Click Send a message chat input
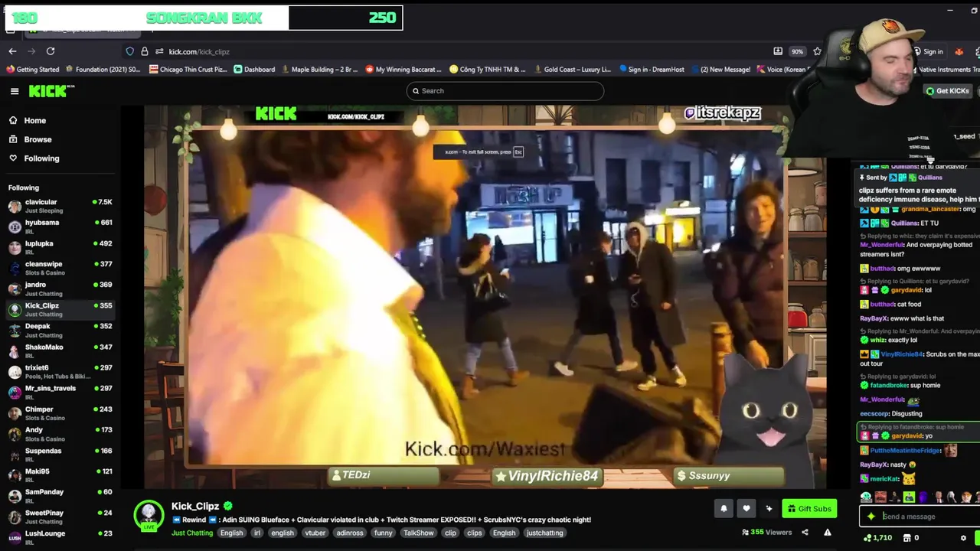The height and width of the screenshot is (551, 980). tap(926, 517)
